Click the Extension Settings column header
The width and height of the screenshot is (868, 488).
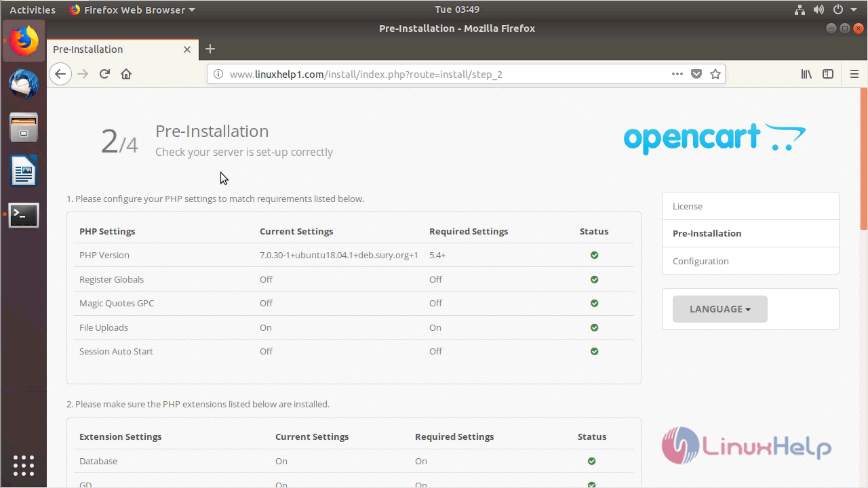(121, 436)
